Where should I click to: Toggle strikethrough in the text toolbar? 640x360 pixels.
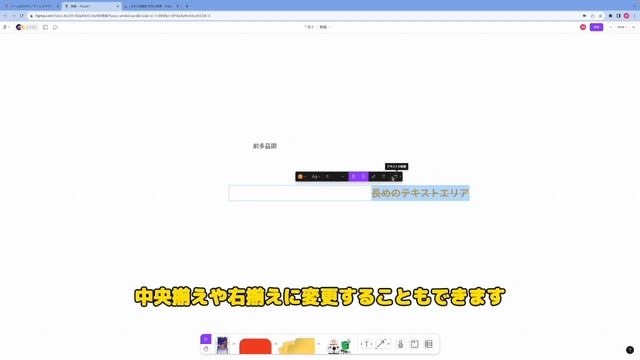point(363,176)
